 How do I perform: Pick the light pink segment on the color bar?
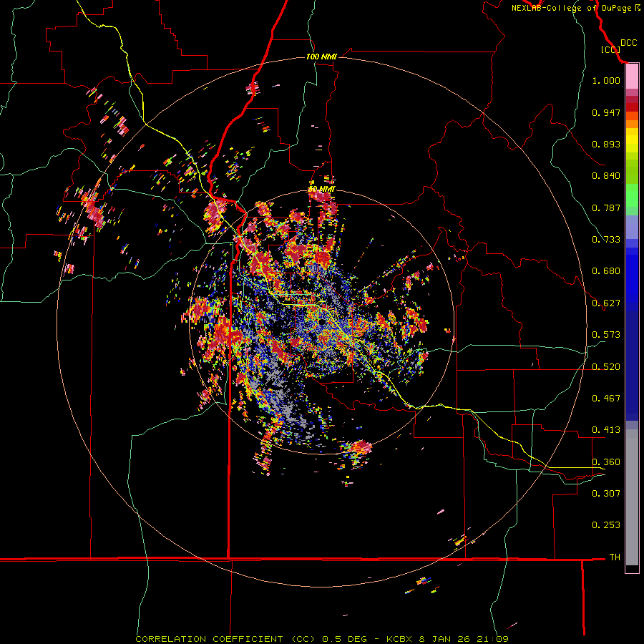click(632, 77)
